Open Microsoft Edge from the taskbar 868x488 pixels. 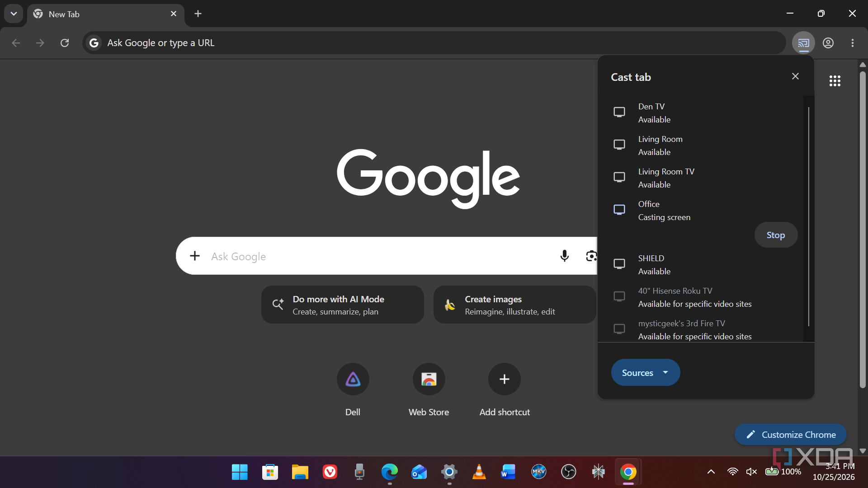point(389,472)
